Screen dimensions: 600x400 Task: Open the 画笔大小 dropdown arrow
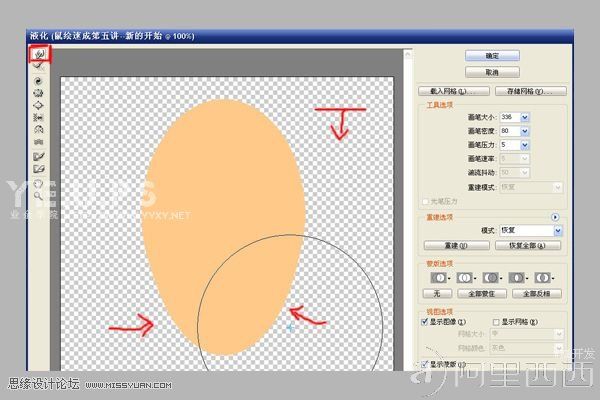point(525,117)
